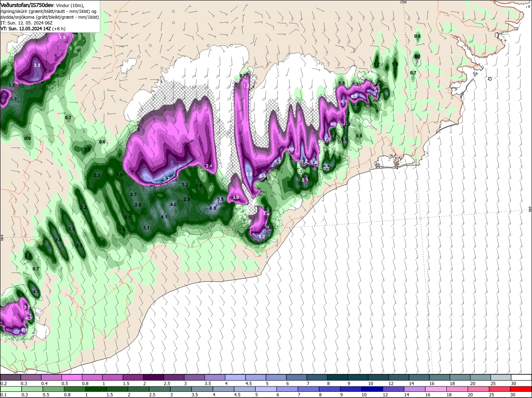Screen dimensions: 532x398
Task: Click the 4.9 value in the central purple band
Action: pos(291,149)
